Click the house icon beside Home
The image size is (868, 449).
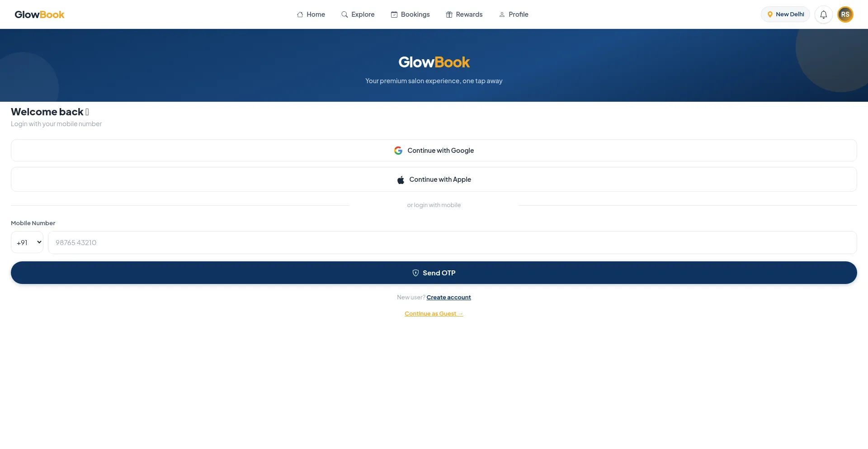pos(300,14)
